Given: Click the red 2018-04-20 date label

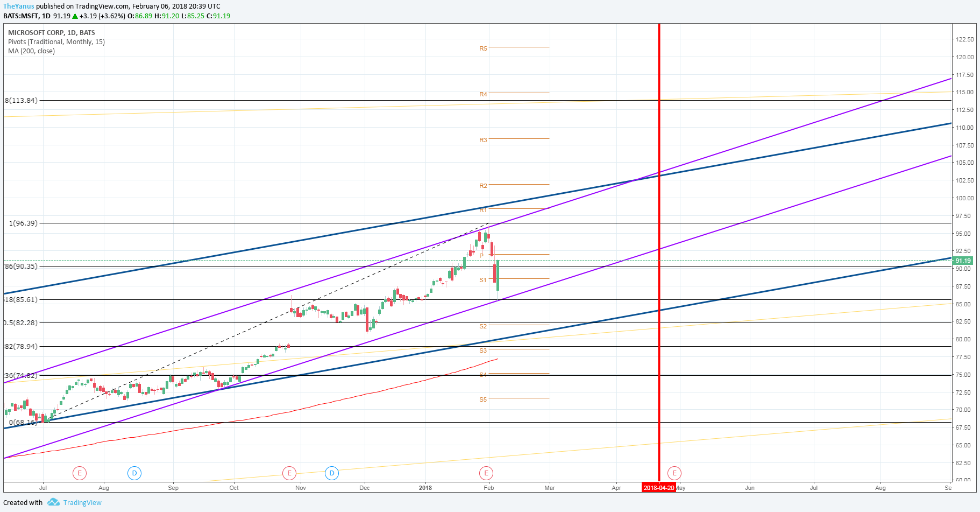Looking at the screenshot, I should coord(659,488).
